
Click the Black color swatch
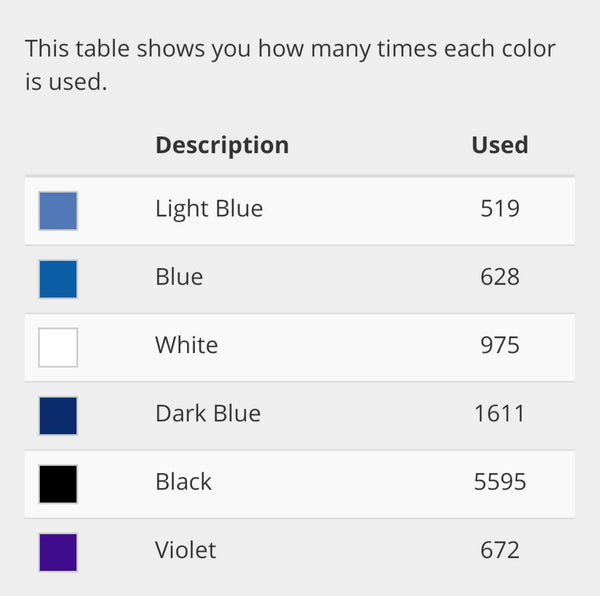pos(58,484)
